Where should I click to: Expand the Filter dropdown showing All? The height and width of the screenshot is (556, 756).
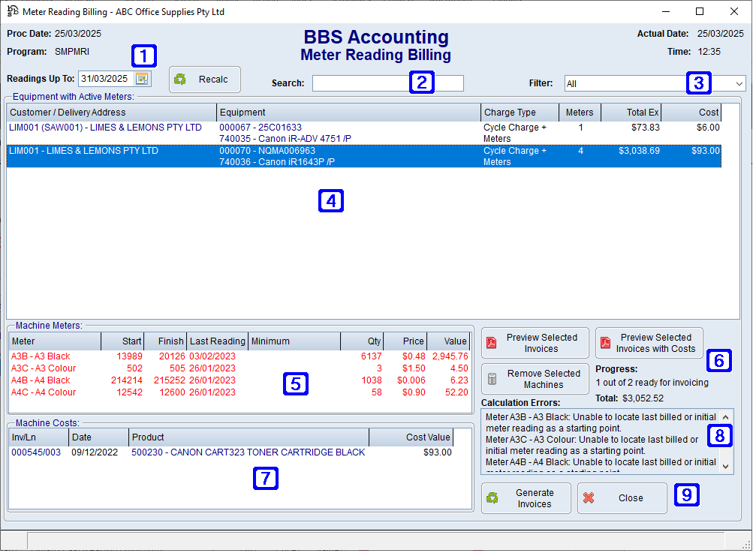tap(739, 84)
